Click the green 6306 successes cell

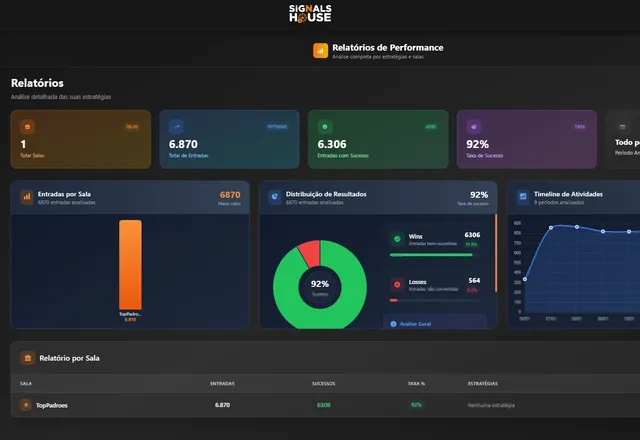pos(324,405)
